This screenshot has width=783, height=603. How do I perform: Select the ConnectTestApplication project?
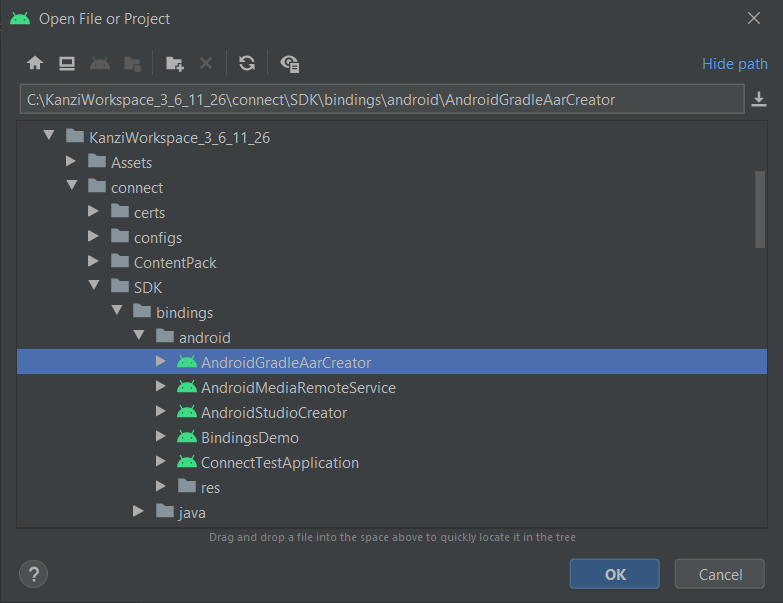(279, 462)
